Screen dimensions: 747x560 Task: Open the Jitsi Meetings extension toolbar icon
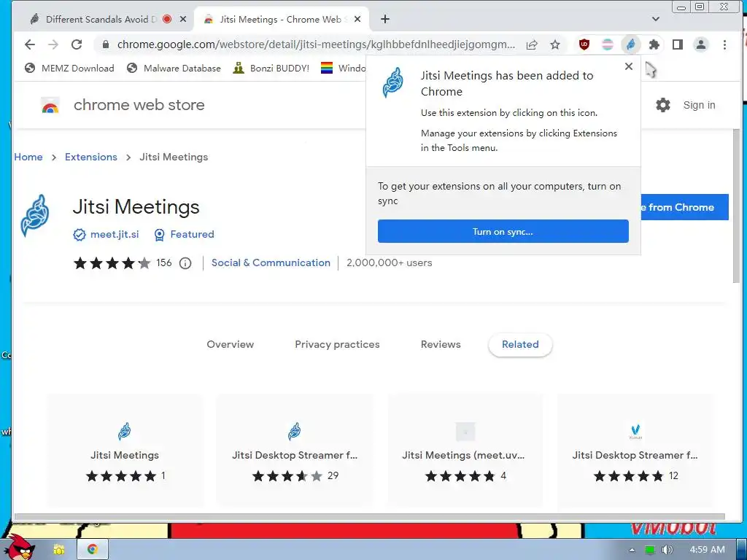pos(631,44)
